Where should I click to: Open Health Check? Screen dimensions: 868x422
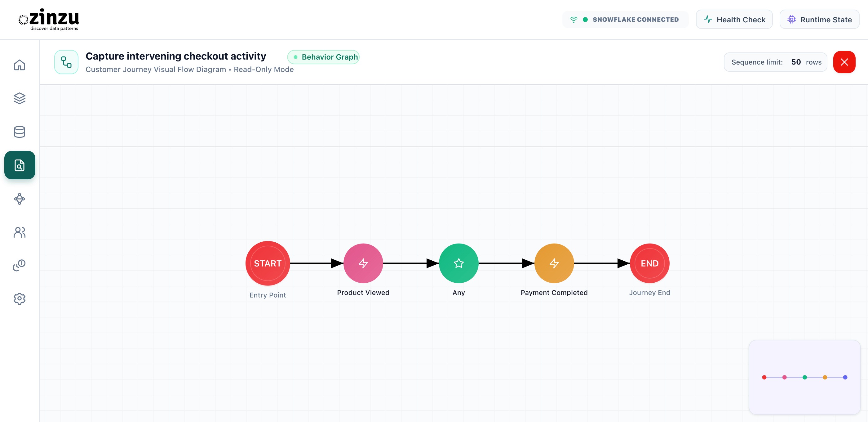pyautogui.click(x=734, y=20)
